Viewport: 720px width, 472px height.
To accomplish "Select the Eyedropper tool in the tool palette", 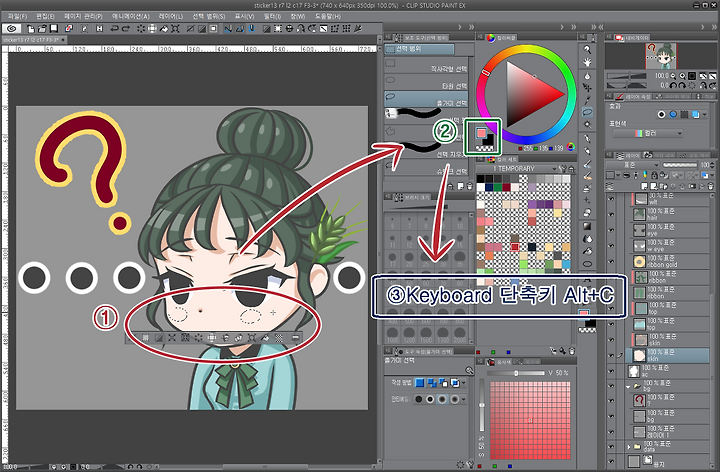I will pyautogui.click(x=587, y=100).
